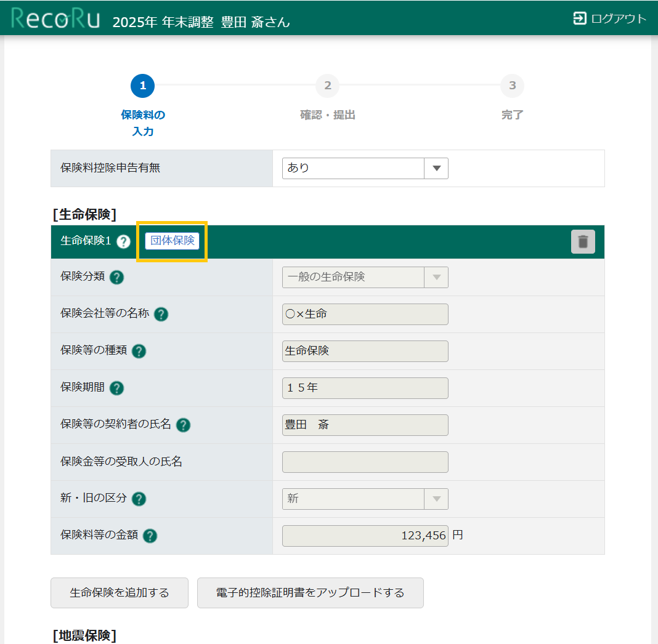Image resolution: width=658 pixels, height=644 pixels.
Task: Expand the 保険料控除申告有無 dropdown
Action: point(365,168)
